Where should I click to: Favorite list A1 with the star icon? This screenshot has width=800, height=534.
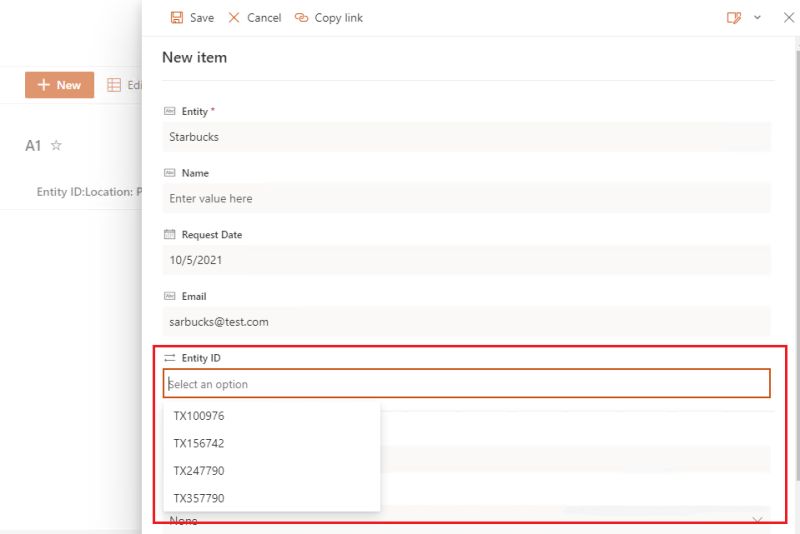pos(56,145)
